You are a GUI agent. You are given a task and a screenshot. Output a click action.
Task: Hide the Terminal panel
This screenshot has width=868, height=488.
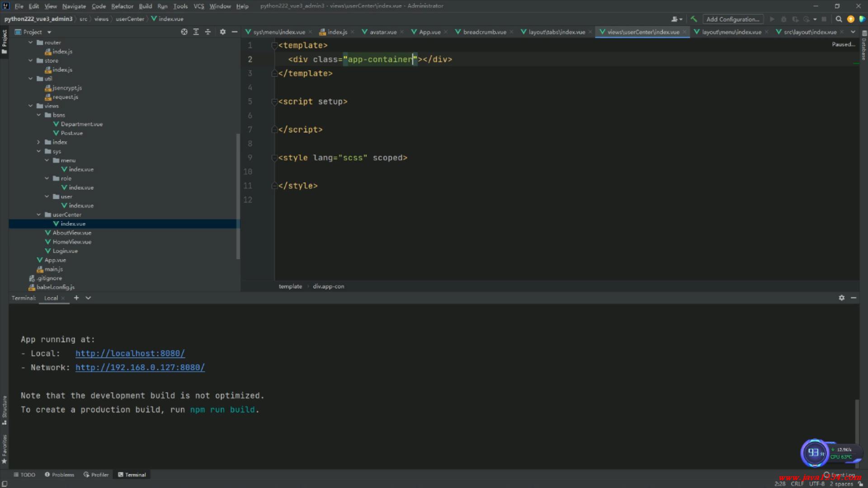click(854, 298)
